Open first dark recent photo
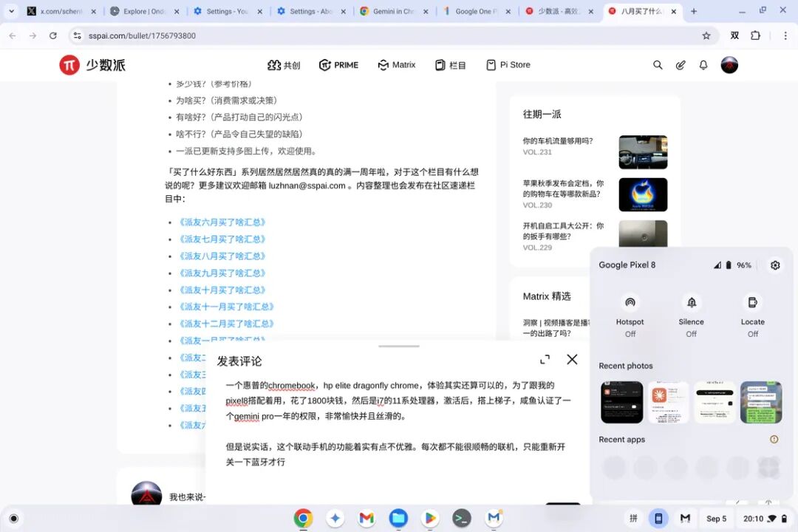 [x=621, y=403]
